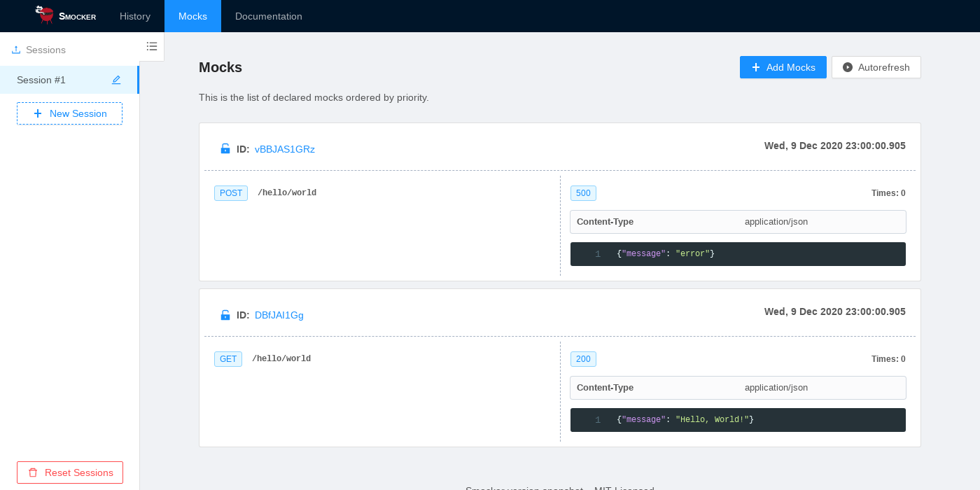Collapse the sidebar with the list icon
This screenshot has height=490, width=980.
click(152, 46)
